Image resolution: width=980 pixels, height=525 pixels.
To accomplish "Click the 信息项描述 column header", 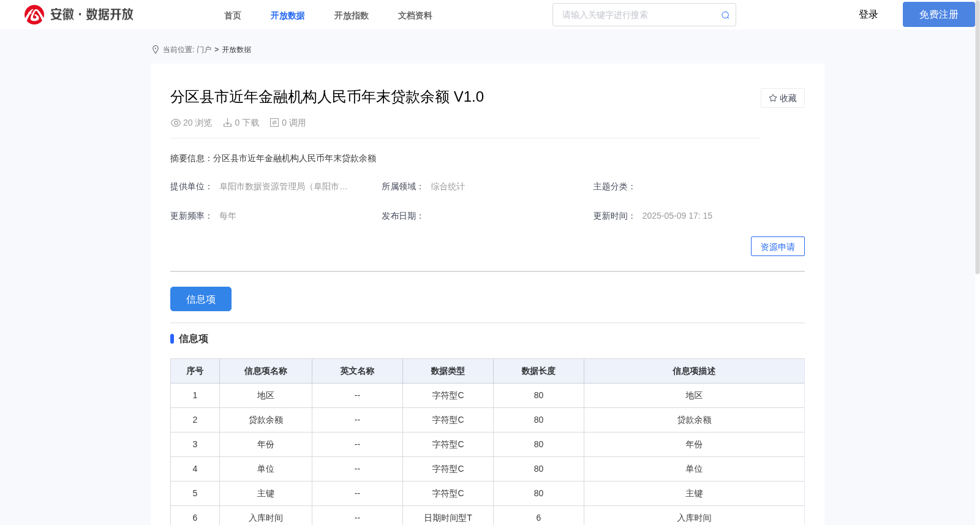I will tap(694, 371).
